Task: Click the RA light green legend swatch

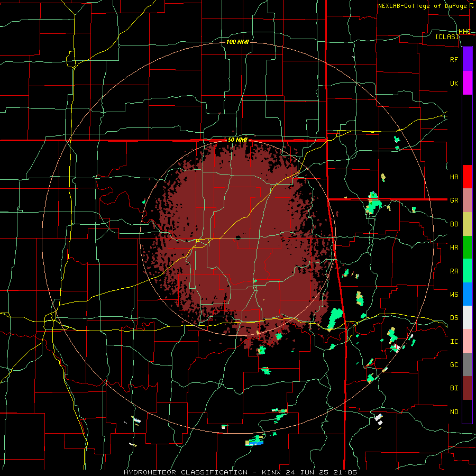Action: [x=467, y=271]
